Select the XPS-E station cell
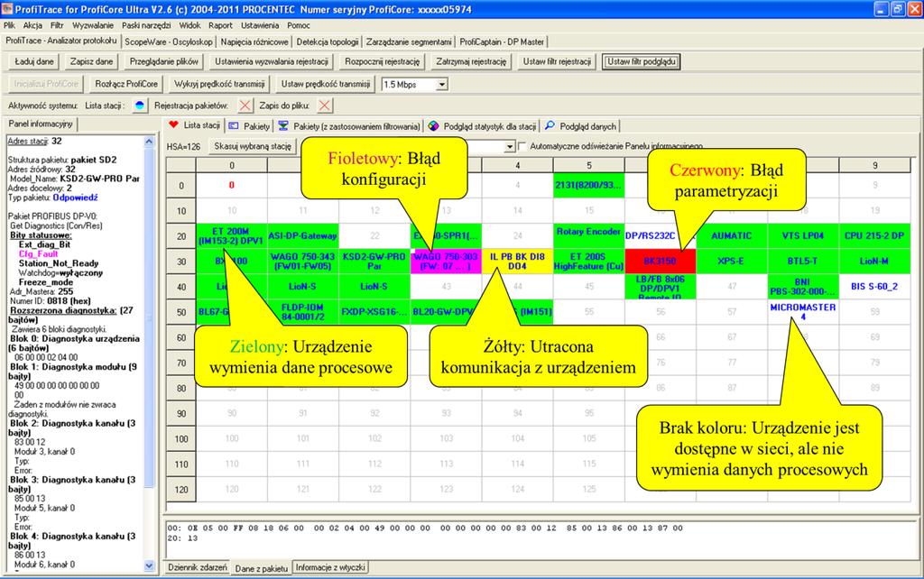 pos(732,261)
